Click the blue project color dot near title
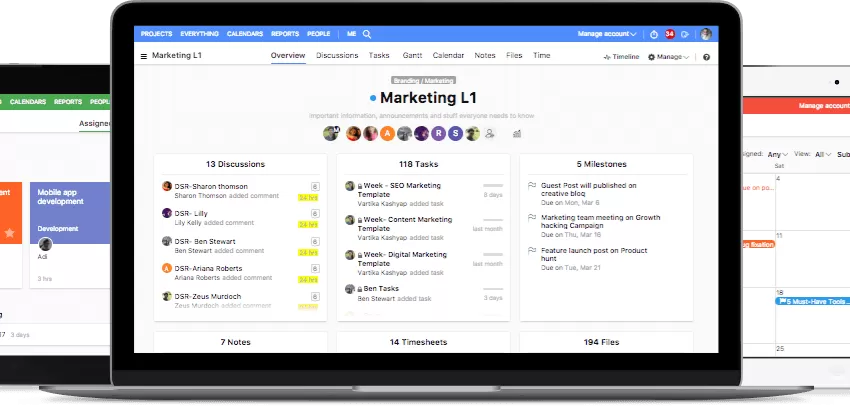Screen dimensions: 850x408 point(373,98)
